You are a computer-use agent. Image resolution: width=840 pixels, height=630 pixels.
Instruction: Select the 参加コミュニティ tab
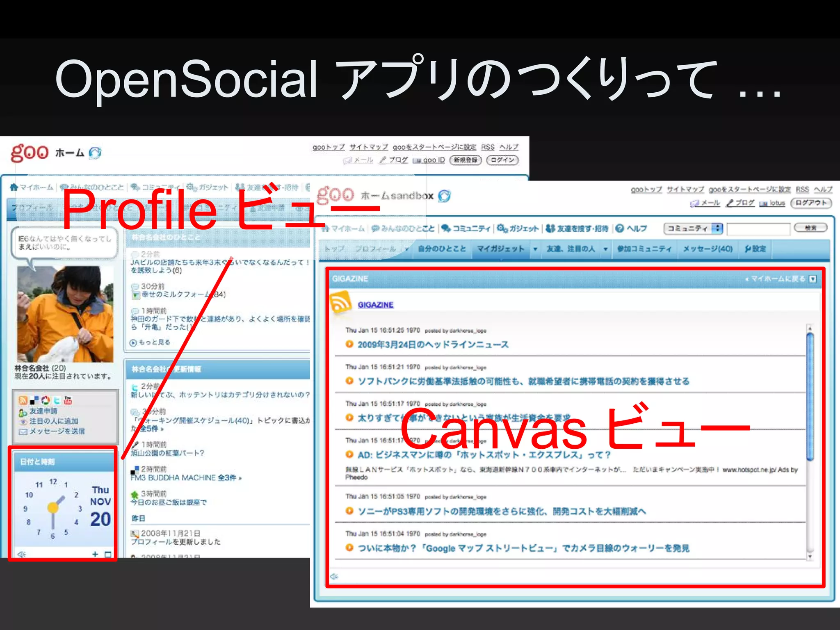coord(644,249)
